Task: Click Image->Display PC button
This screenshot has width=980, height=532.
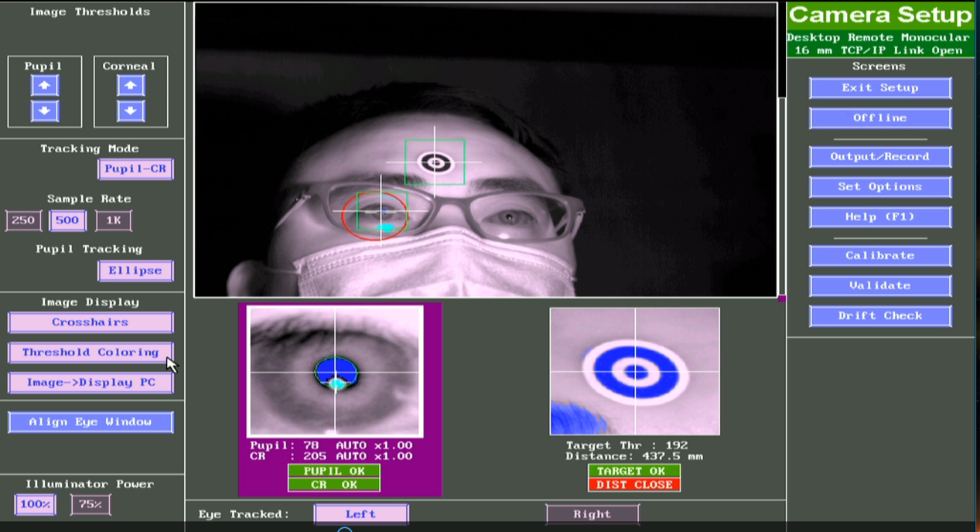Action: pyautogui.click(x=90, y=383)
